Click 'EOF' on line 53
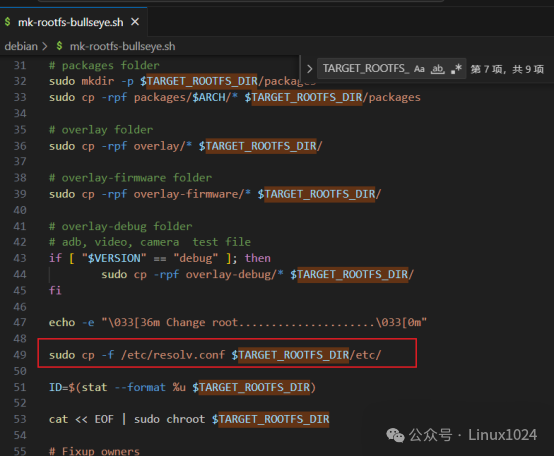This screenshot has height=457, width=554. [104, 419]
